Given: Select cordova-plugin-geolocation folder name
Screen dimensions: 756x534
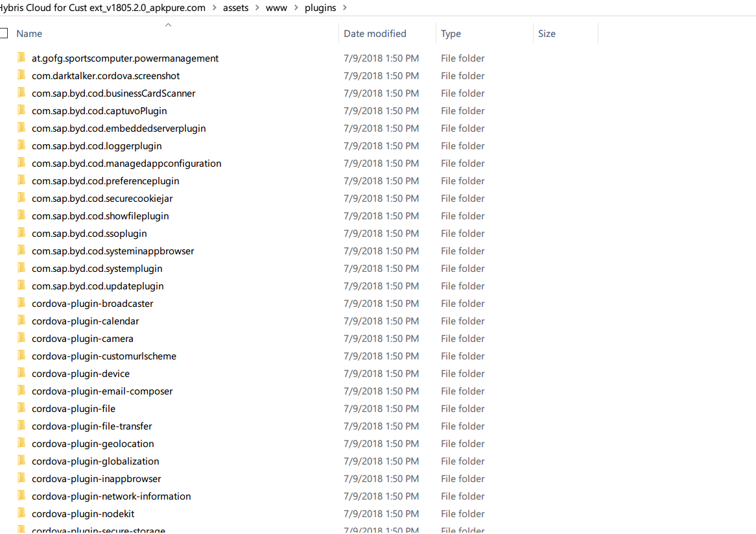Looking at the screenshot, I should pyautogui.click(x=93, y=444).
